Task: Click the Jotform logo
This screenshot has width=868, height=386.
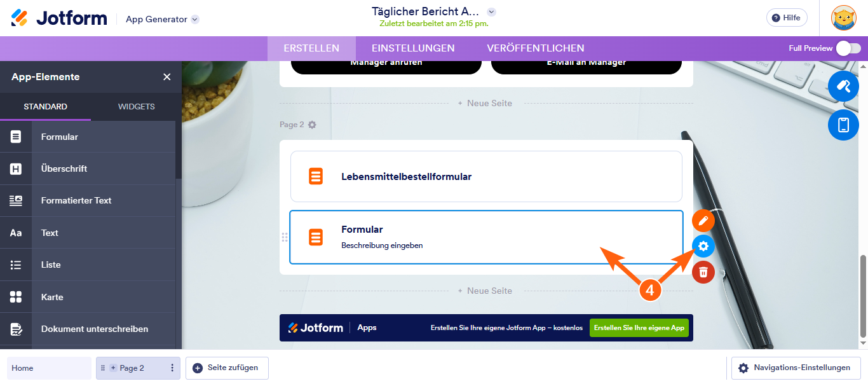Action: point(59,18)
